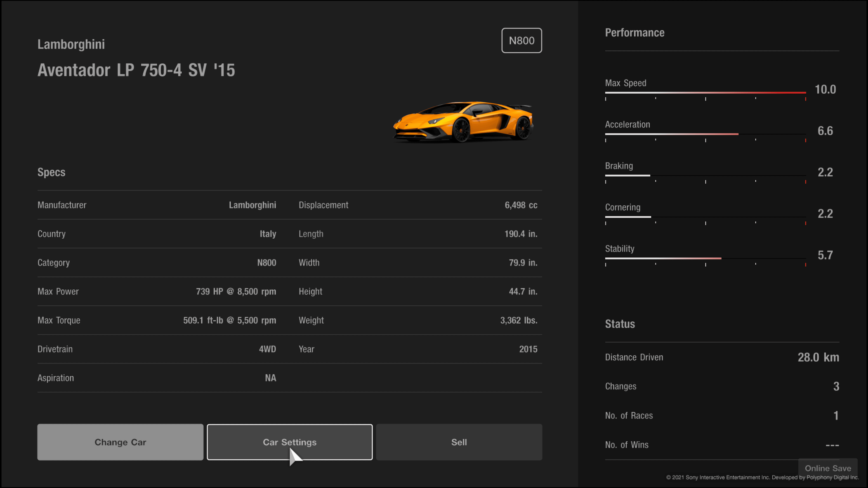Click the Displacement value 6,498 cc
Viewport: 868px width, 488px height.
[x=521, y=205]
